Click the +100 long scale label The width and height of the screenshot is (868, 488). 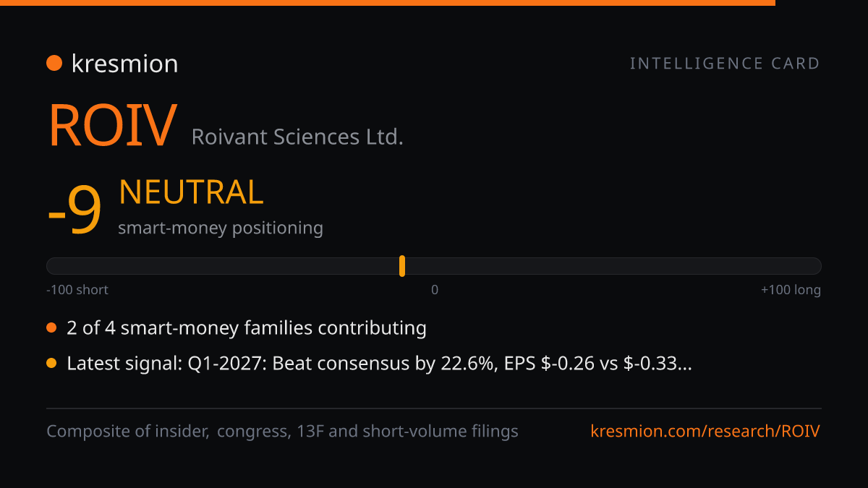[x=791, y=290]
